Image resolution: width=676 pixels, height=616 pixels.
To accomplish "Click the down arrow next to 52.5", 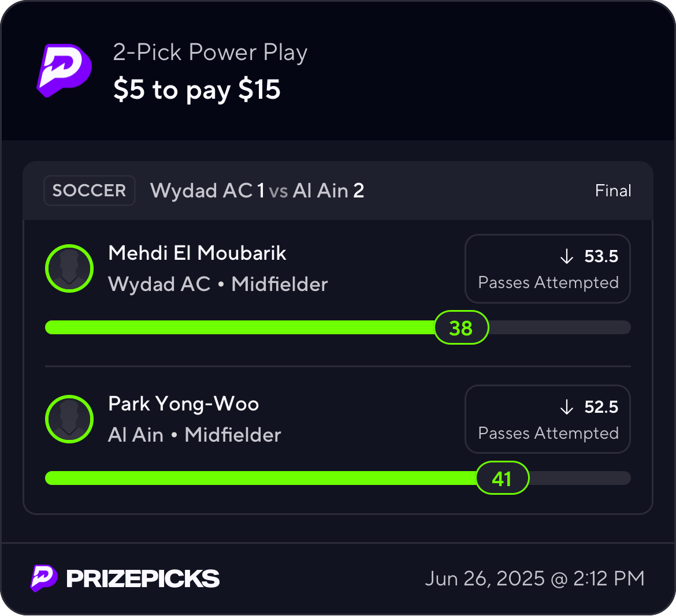I will coord(566,406).
